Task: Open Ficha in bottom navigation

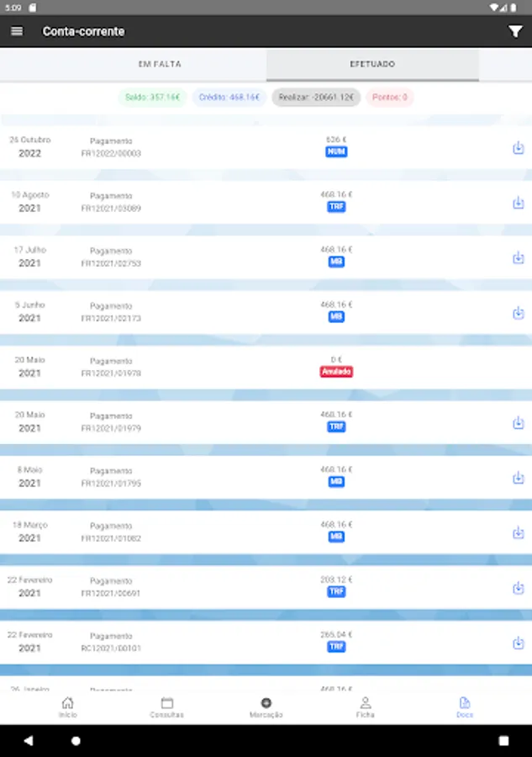Action: click(x=365, y=707)
